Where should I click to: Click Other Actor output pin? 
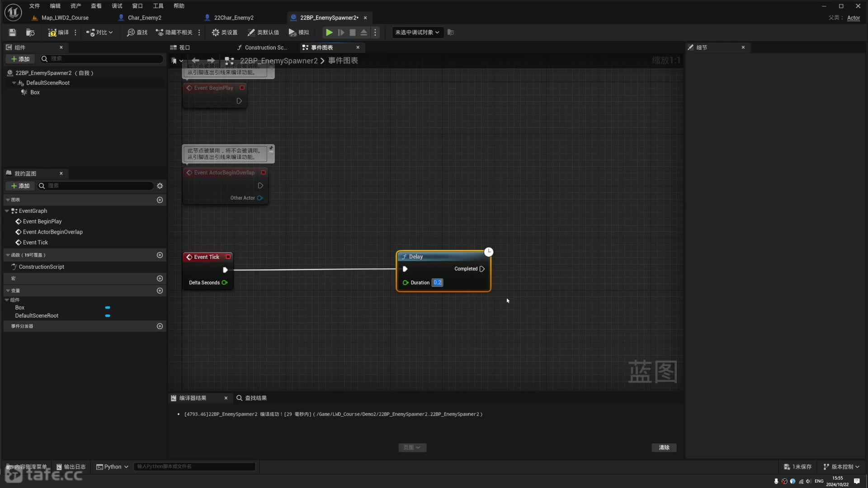point(260,198)
